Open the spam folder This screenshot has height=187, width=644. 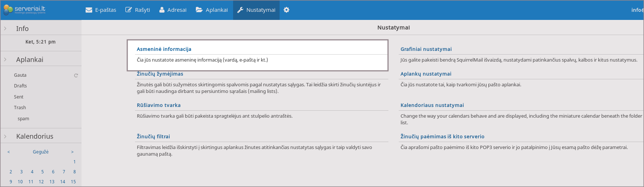pos(23,119)
